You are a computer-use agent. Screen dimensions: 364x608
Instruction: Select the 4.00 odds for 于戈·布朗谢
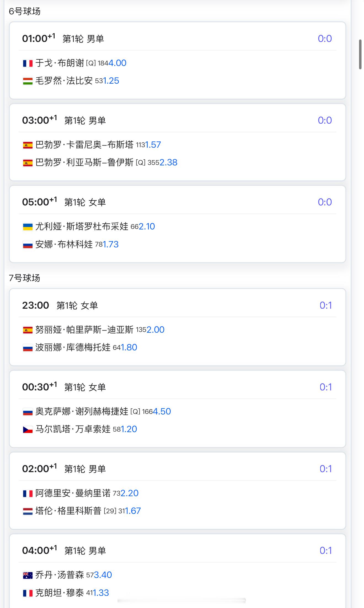[117, 63]
